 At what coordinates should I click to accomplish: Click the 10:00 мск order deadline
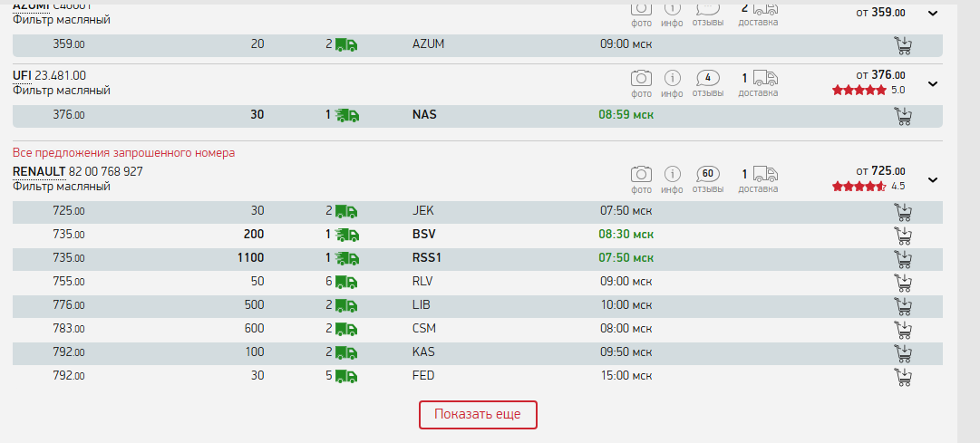pyautogui.click(x=626, y=305)
